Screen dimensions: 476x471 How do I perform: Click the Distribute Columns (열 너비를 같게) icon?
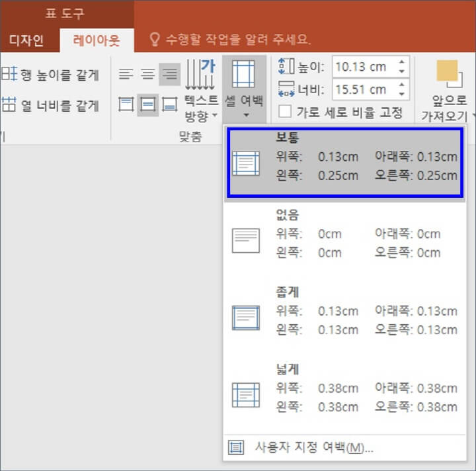coord(9,105)
